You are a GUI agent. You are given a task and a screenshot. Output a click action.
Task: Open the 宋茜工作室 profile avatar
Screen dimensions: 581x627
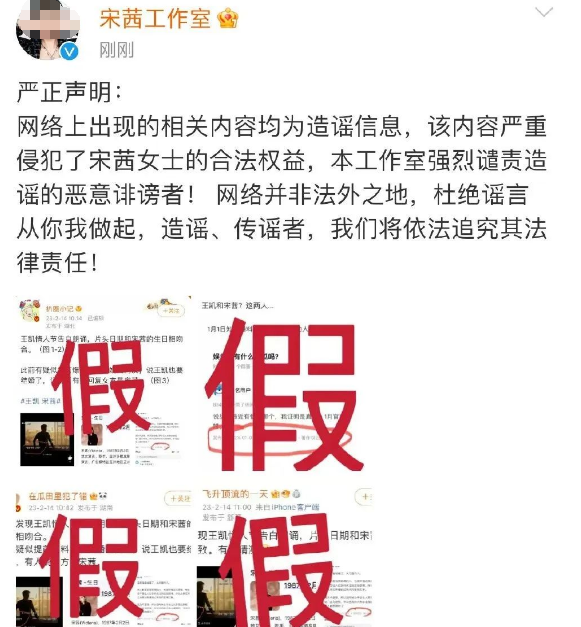(47, 29)
